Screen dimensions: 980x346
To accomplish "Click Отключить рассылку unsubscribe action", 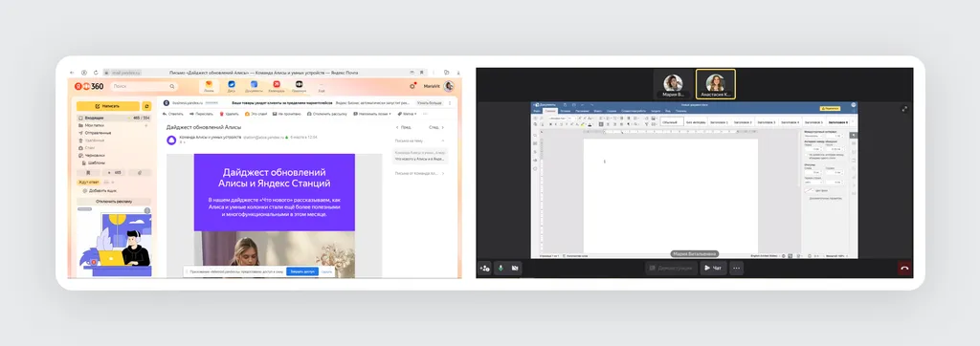I will coord(327,115).
